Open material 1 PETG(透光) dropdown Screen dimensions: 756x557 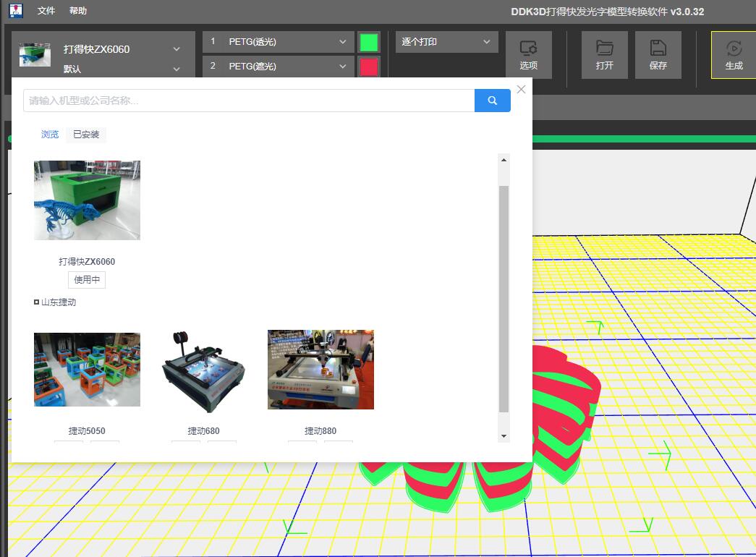coord(279,41)
